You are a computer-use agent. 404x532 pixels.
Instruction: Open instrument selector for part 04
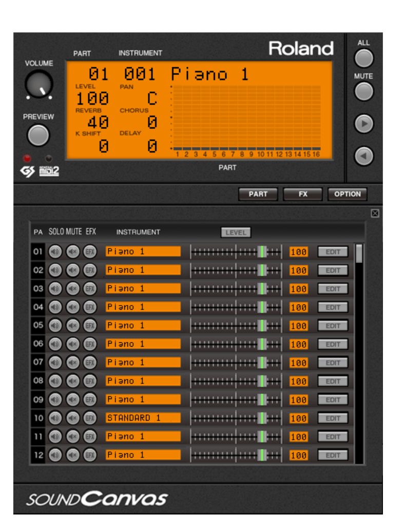(143, 307)
